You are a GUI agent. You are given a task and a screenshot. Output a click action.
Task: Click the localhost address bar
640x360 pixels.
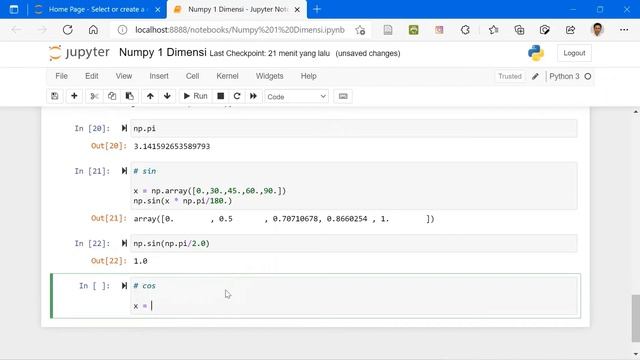(240, 30)
